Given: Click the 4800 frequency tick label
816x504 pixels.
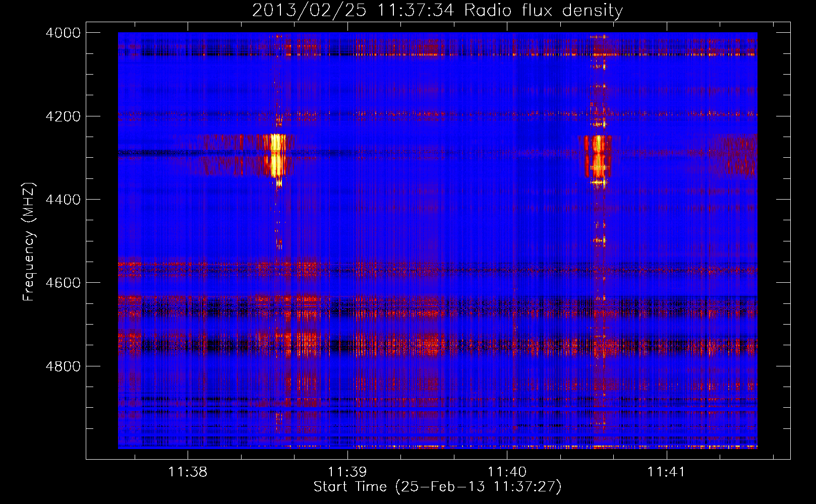Looking at the screenshot, I should (63, 366).
